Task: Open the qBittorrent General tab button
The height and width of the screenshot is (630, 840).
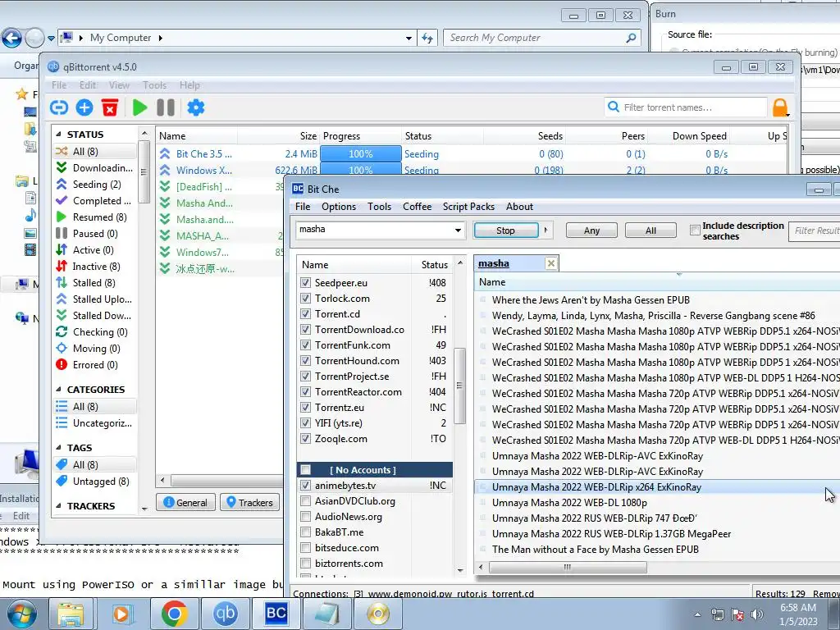Action: pos(185,503)
